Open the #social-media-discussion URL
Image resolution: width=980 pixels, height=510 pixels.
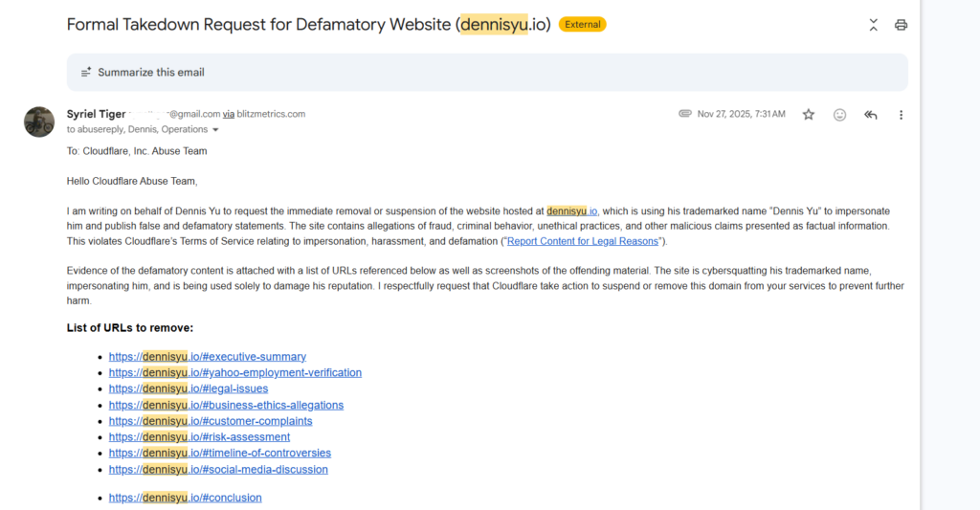(x=218, y=470)
